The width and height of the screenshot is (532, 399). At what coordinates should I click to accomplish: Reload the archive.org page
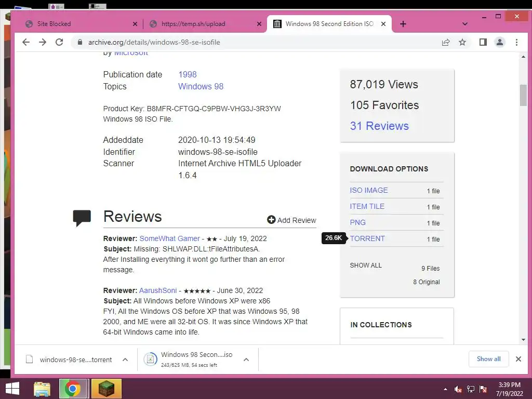(x=59, y=42)
